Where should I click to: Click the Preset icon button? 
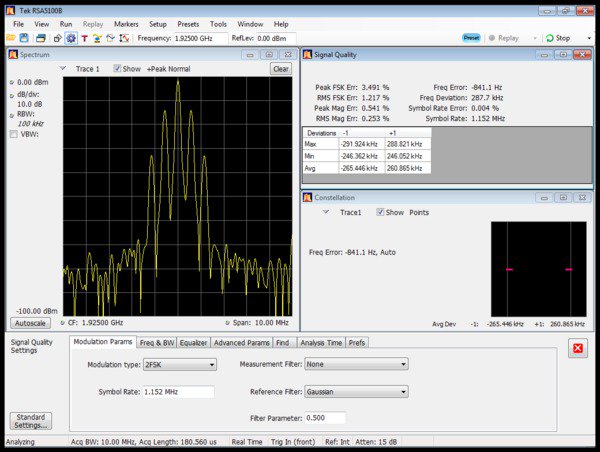point(471,37)
